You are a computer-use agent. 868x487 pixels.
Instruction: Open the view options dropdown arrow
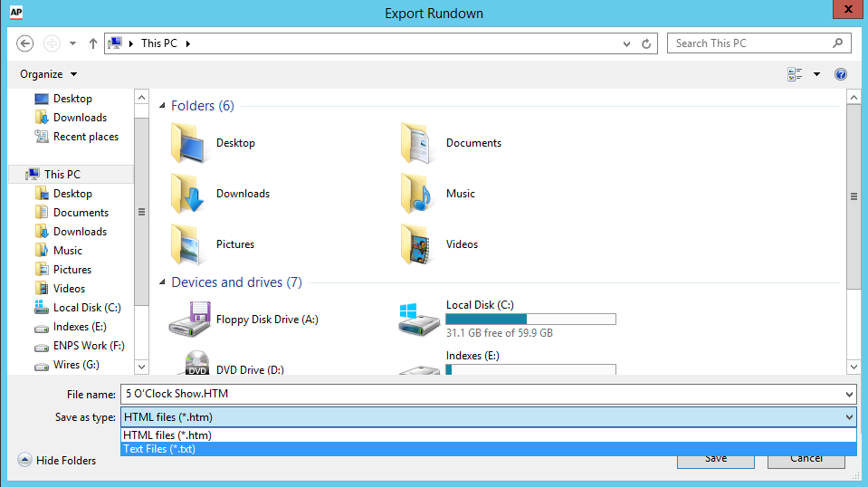(x=816, y=74)
